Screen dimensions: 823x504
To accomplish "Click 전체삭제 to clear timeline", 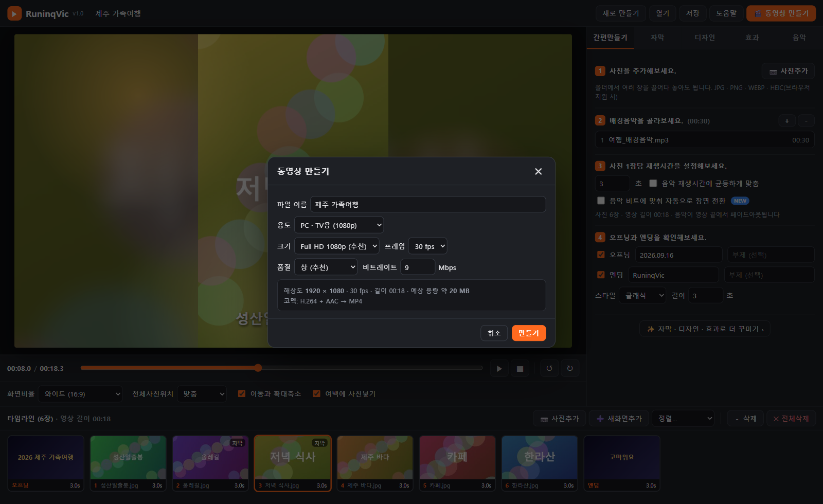I will [791, 419].
